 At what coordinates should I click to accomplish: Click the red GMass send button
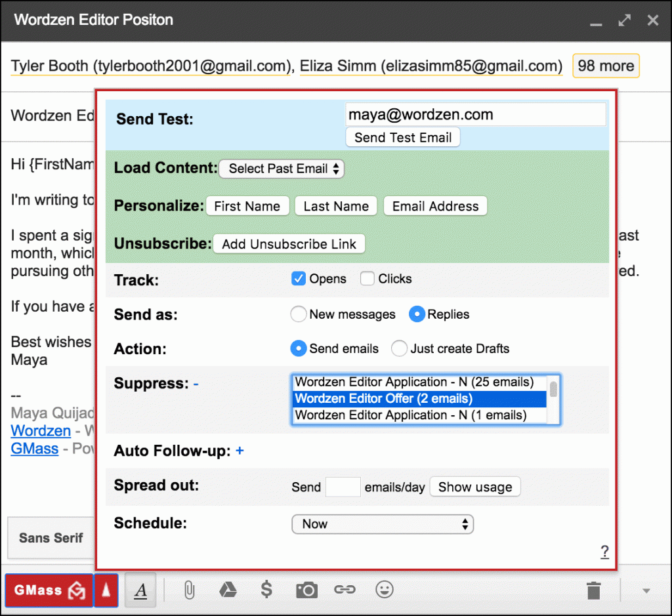pyautogui.click(x=49, y=590)
